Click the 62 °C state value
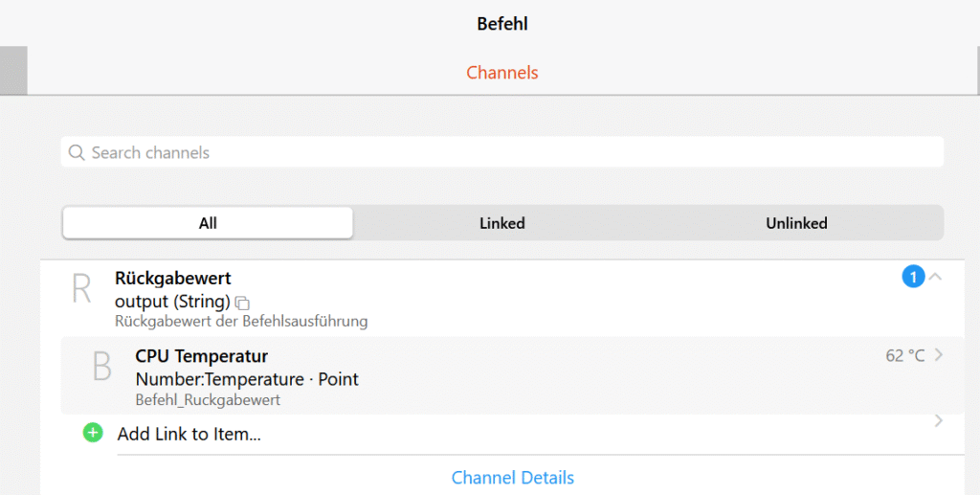The image size is (980, 495). [x=904, y=355]
